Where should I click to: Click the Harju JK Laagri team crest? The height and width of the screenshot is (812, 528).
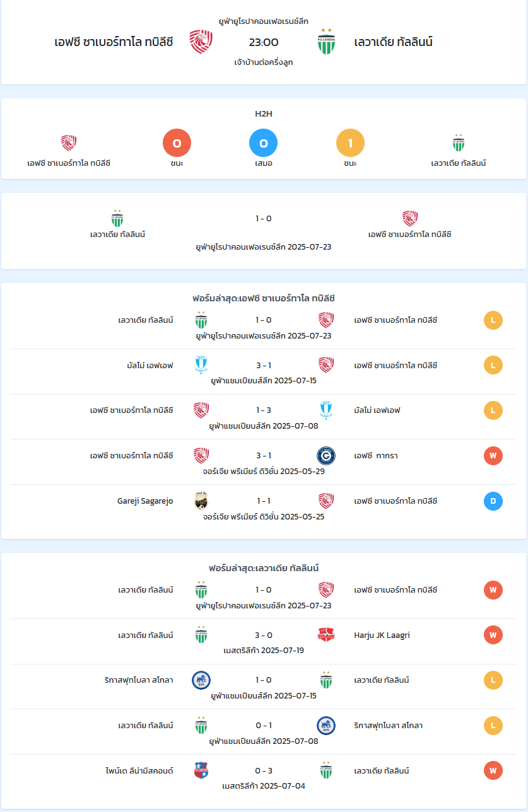(326, 635)
